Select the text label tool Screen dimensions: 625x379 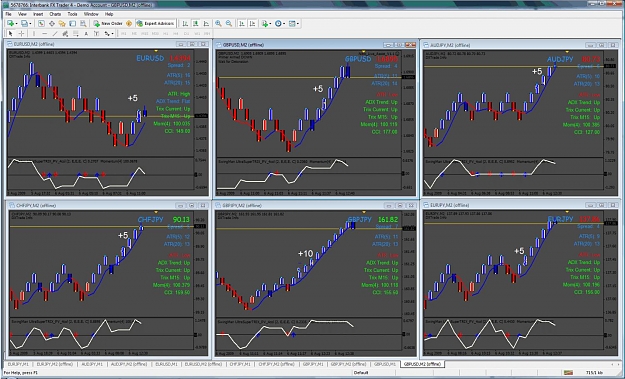(x=96, y=34)
